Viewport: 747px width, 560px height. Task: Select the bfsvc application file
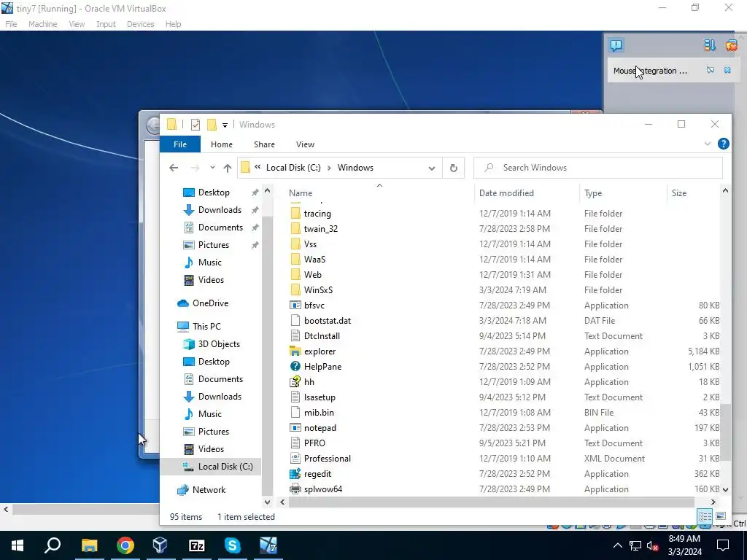pos(314,306)
